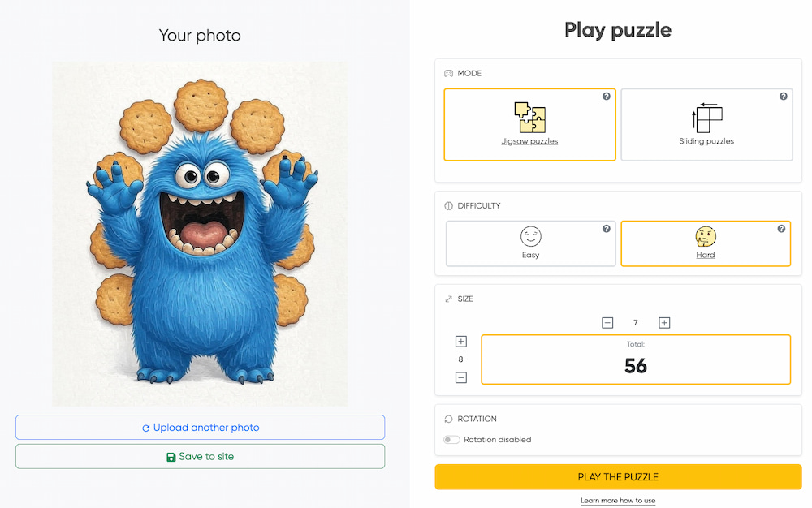This screenshot has height=508, width=812.
Task: Select the Jigsaw puzzles mode
Action: (x=529, y=125)
